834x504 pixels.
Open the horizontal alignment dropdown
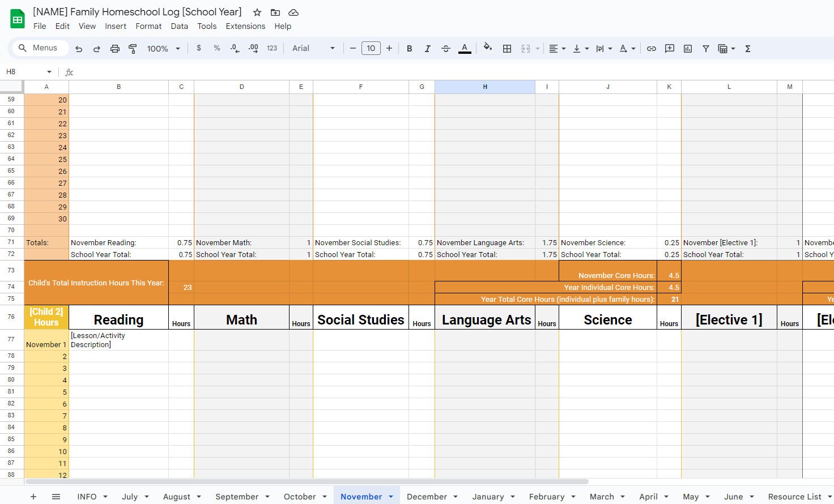coord(557,48)
